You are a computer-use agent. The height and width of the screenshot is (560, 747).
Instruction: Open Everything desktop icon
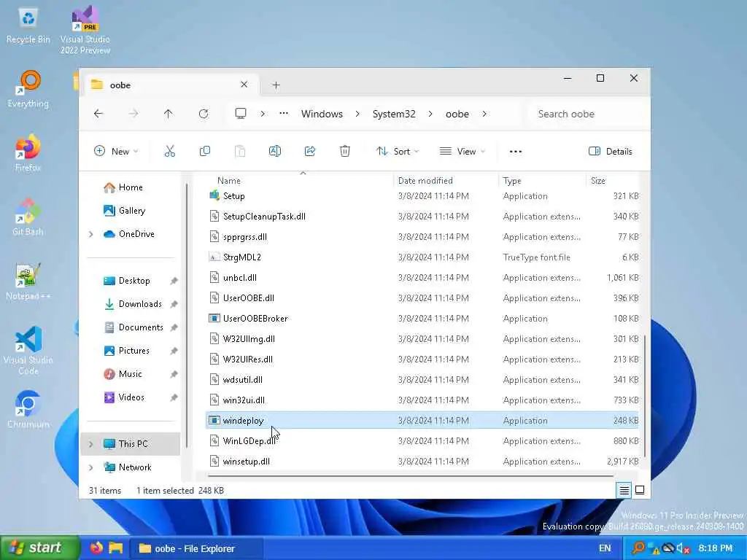[x=28, y=90]
